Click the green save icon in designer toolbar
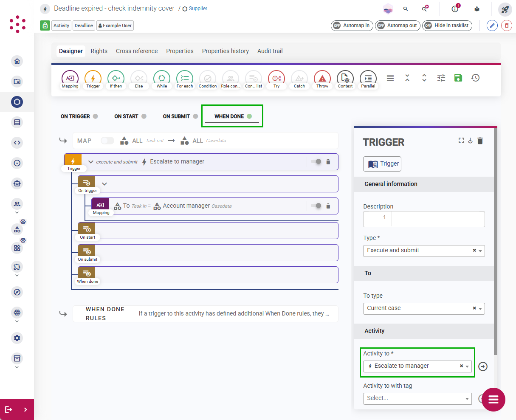This screenshot has height=420, width=516. click(458, 78)
